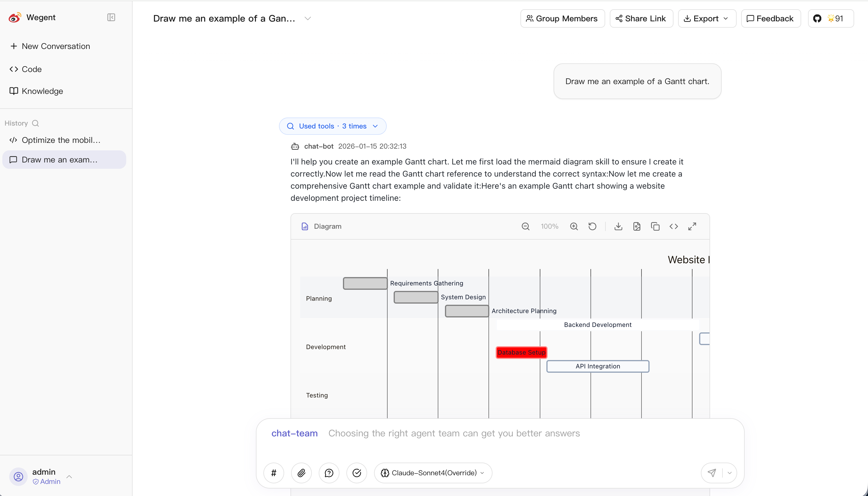Click the message input text field
The height and width of the screenshot is (496, 868).
(x=477, y=440)
